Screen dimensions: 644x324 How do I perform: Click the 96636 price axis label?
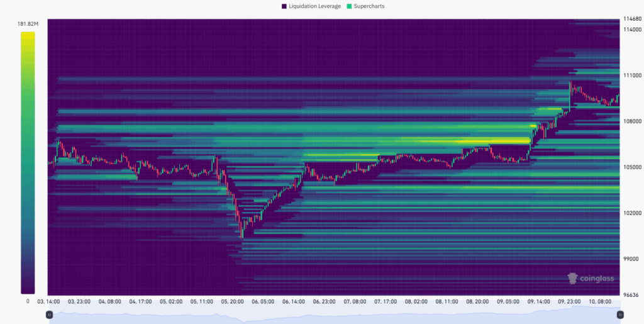(x=630, y=295)
